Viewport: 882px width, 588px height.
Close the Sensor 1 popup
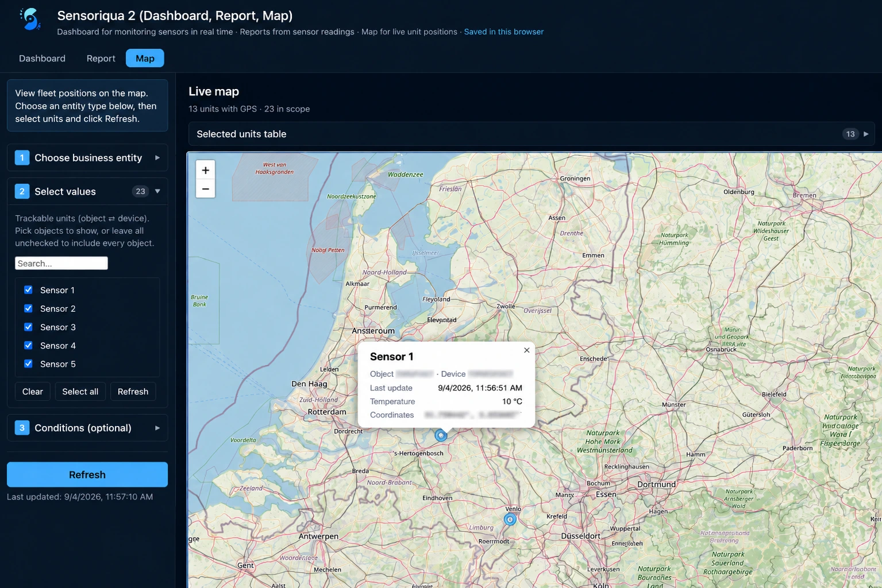click(526, 350)
